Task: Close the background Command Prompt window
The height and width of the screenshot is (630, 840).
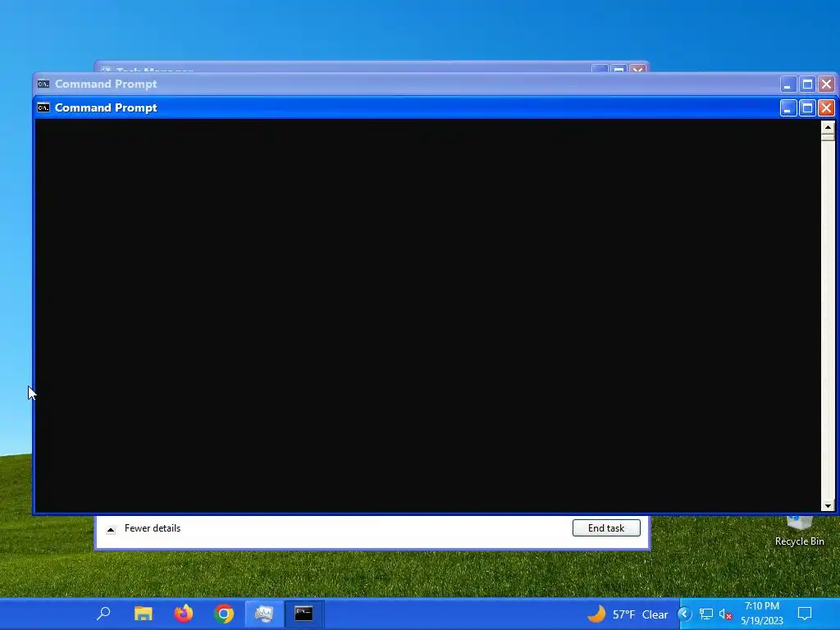Action: click(x=826, y=84)
